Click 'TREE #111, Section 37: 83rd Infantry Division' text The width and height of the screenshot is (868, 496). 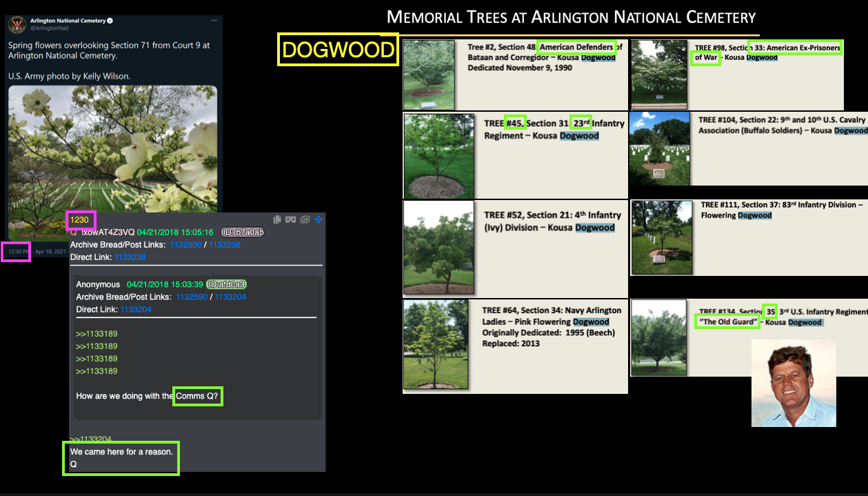click(x=778, y=205)
